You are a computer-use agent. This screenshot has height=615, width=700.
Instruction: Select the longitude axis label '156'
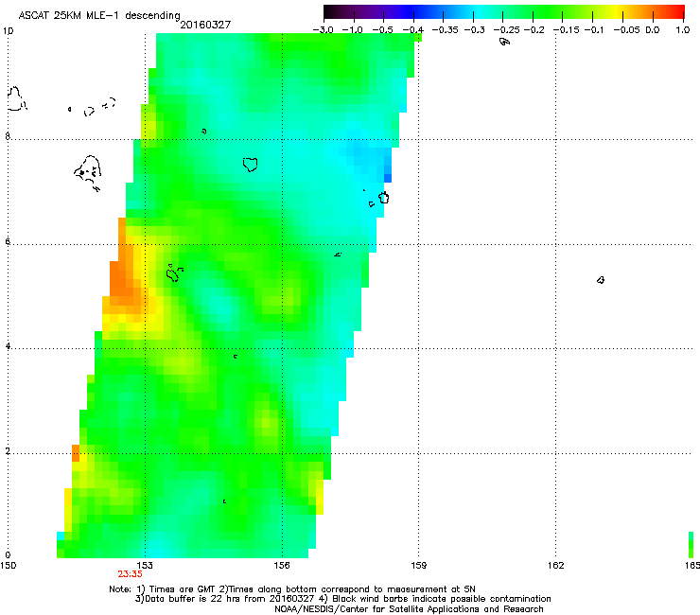[x=282, y=566]
